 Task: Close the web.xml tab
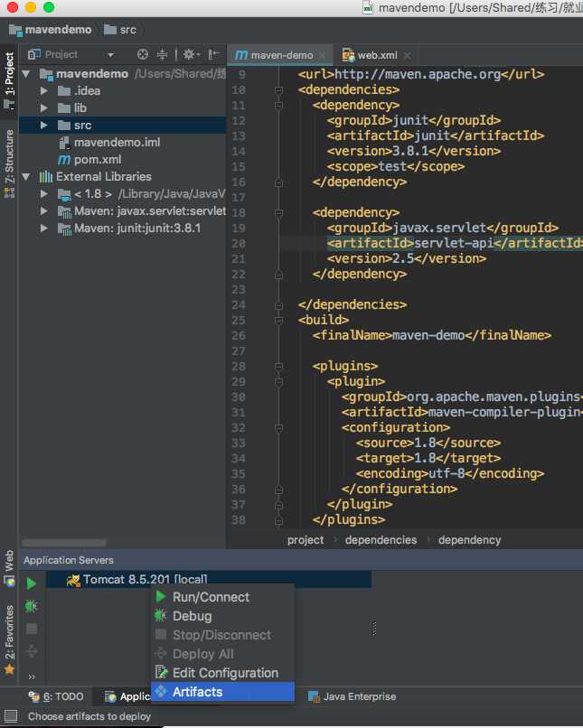(408, 55)
